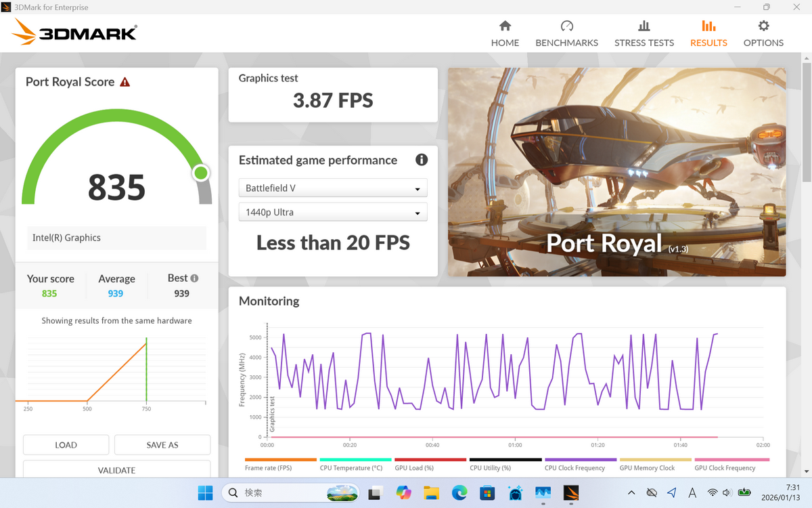Open File Explorer from the taskbar
Image resolution: width=812 pixels, height=508 pixels.
click(x=432, y=493)
